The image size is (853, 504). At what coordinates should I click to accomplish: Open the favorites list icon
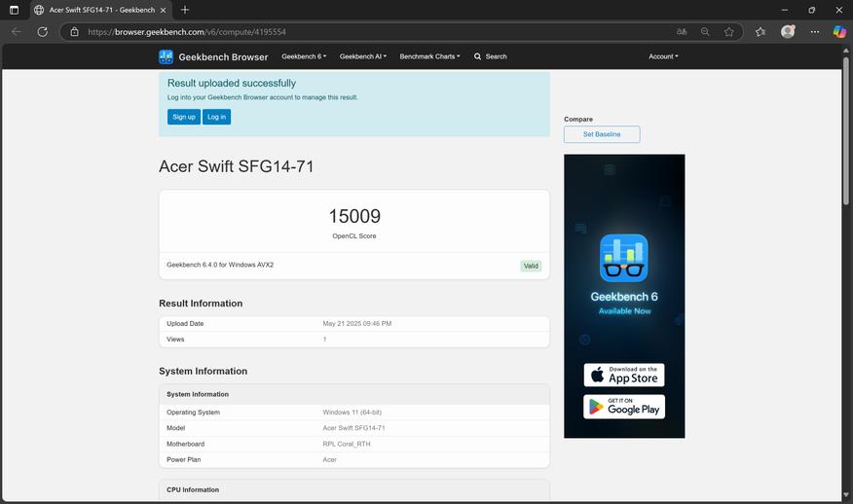click(760, 31)
